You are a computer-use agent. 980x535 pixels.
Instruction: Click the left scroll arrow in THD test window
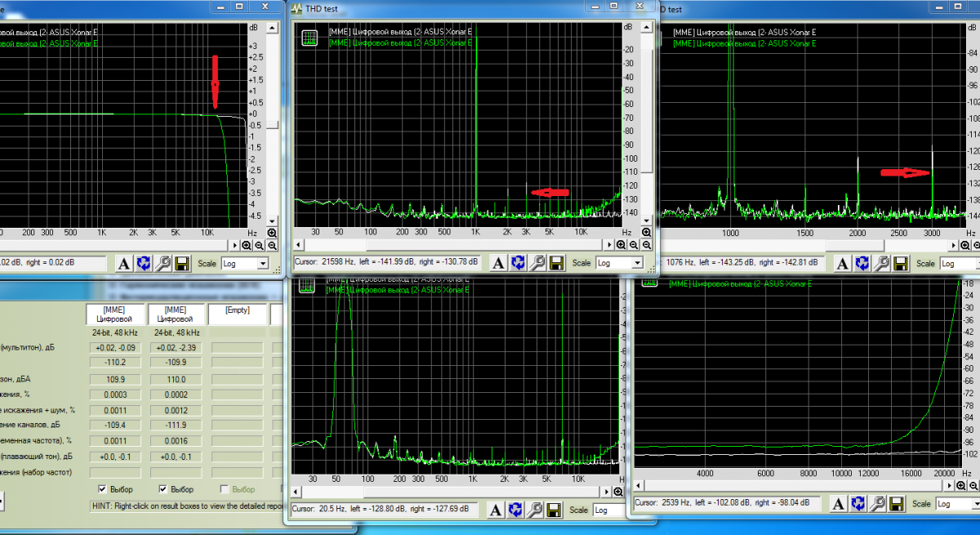coord(299,245)
